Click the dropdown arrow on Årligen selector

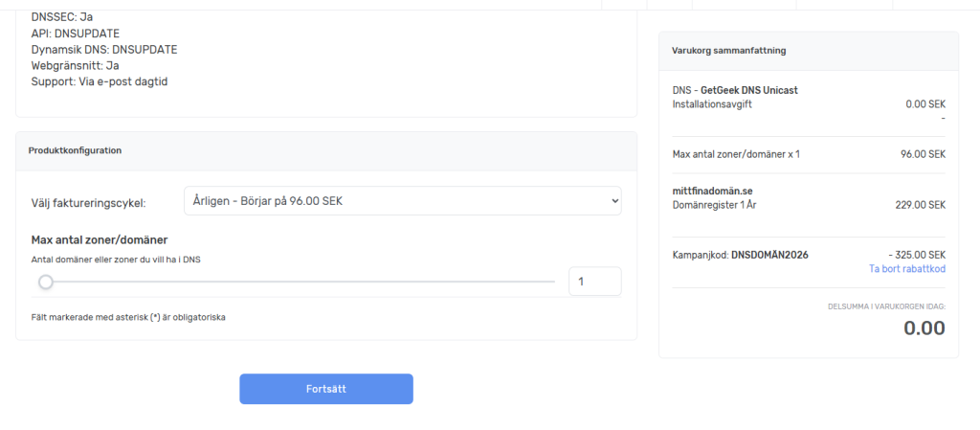point(614,202)
